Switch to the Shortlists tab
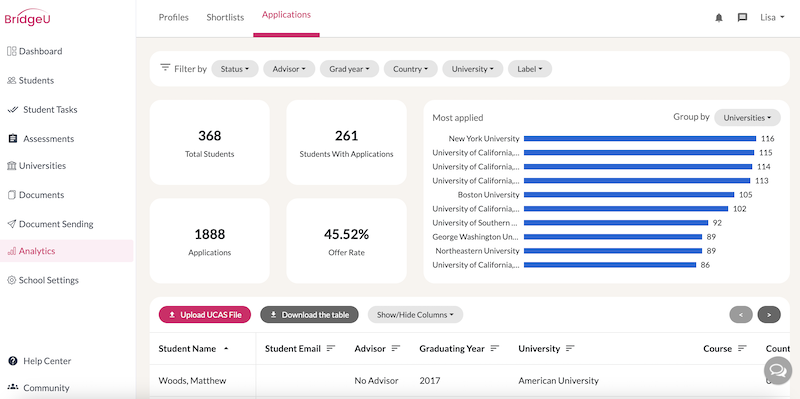 tap(225, 17)
